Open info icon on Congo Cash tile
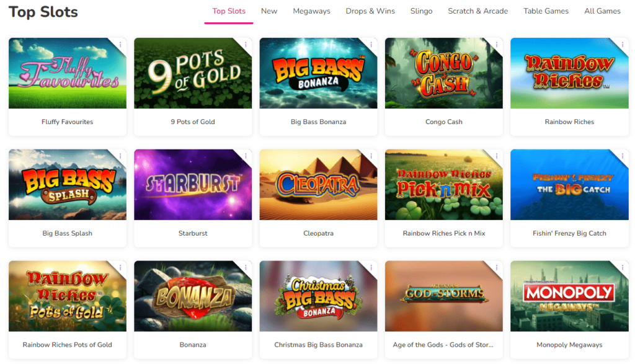635x364 pixels. (497, 45)
